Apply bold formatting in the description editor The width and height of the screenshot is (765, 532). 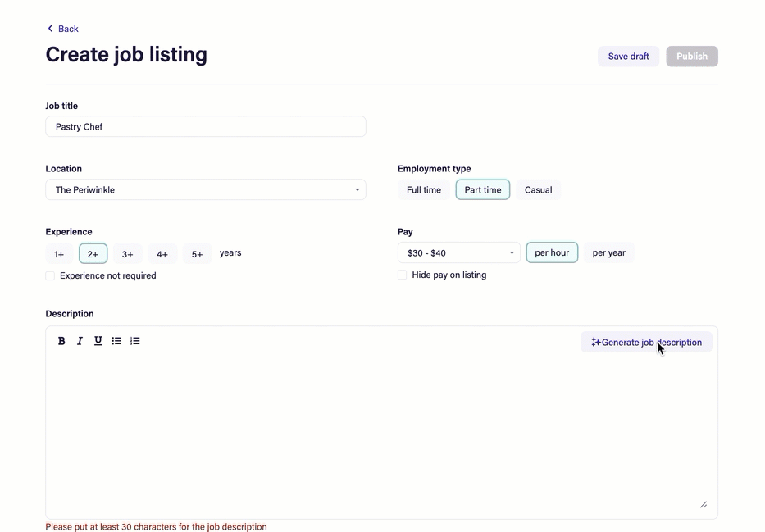(61, 340)
